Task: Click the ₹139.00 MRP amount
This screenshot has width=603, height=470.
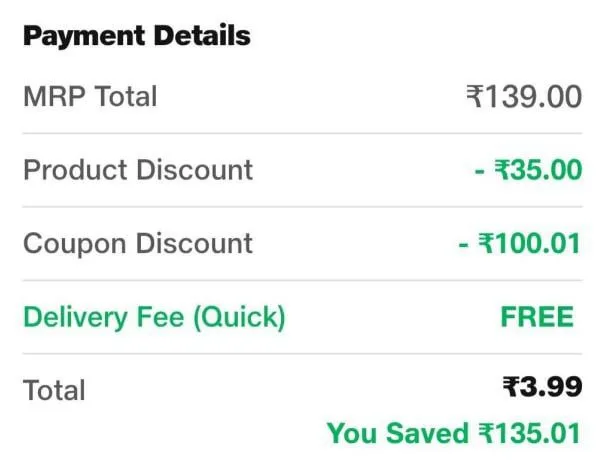Action: tap(523, 97)
